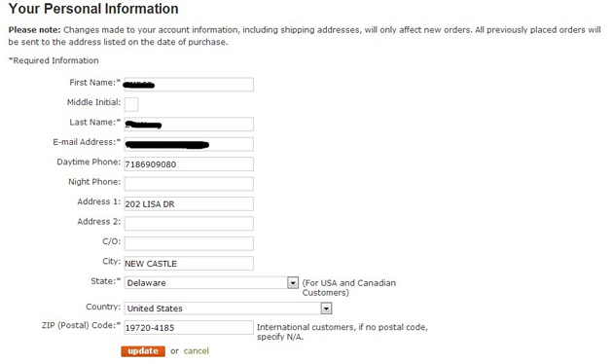Focus the Middle Initial box

131,104
